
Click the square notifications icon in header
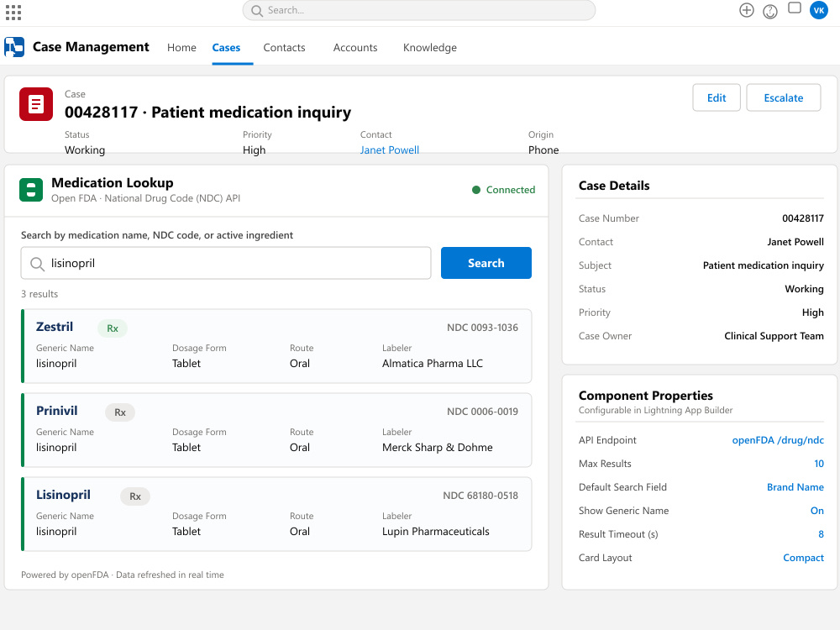[x=795, y=8]
